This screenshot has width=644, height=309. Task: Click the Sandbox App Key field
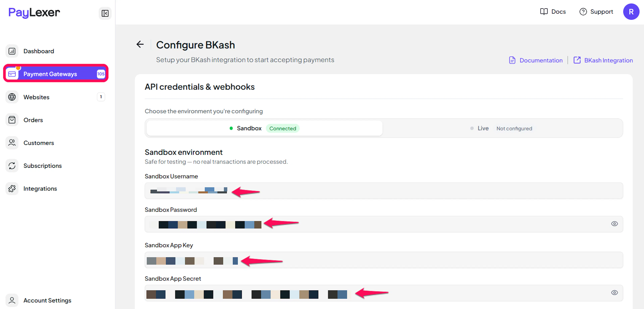pos(384,260)
